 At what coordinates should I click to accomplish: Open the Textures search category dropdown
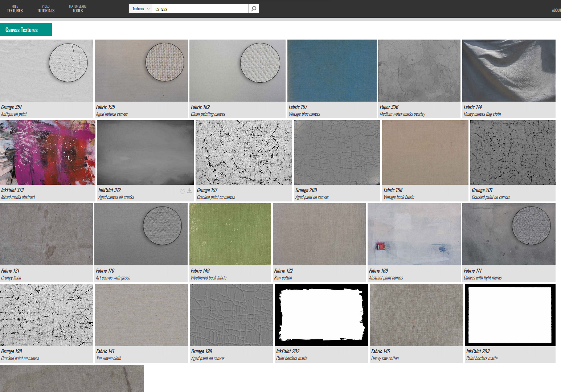coord(141,9)
